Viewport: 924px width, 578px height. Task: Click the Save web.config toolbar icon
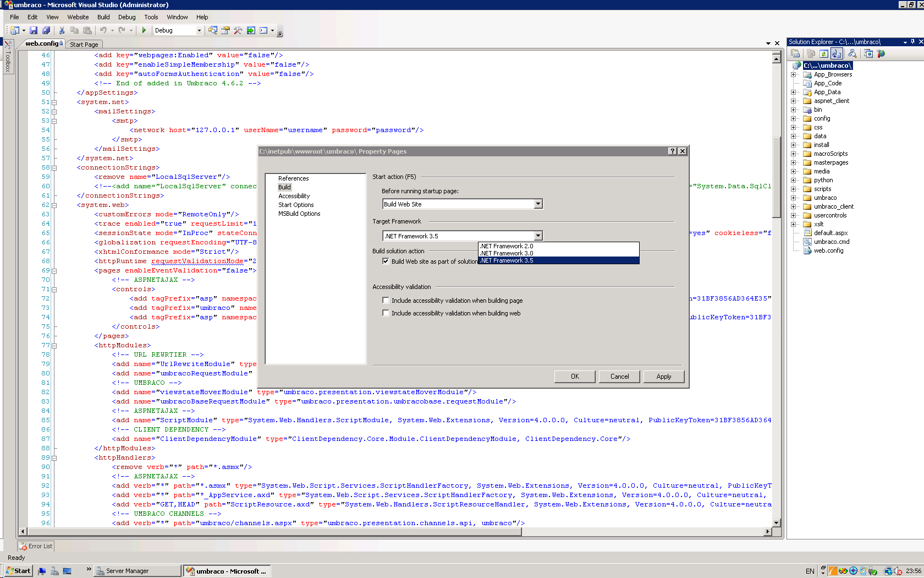(x=34, y=30)
